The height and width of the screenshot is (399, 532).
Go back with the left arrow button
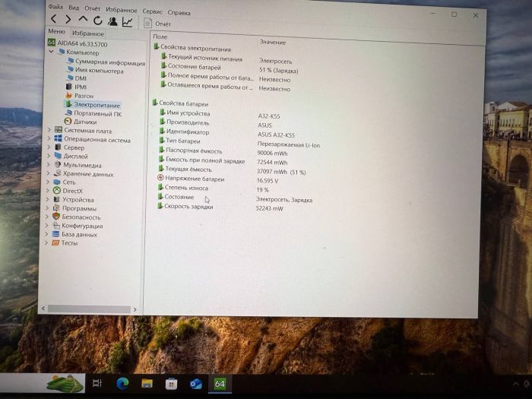[x=54, y=19]
